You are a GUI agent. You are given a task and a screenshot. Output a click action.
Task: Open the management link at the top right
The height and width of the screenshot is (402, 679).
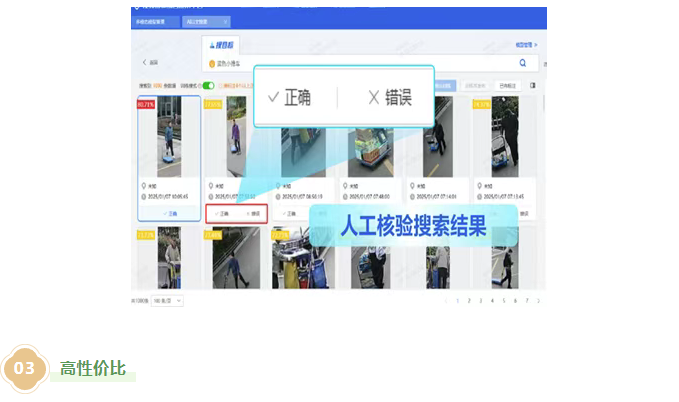pos(526,45)
